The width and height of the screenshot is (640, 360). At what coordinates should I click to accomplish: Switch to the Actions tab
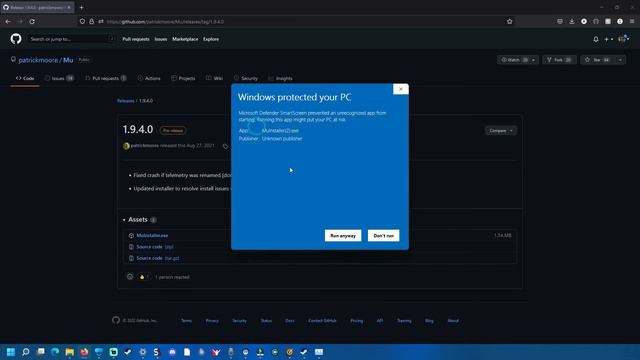click(x=149, y=78)
